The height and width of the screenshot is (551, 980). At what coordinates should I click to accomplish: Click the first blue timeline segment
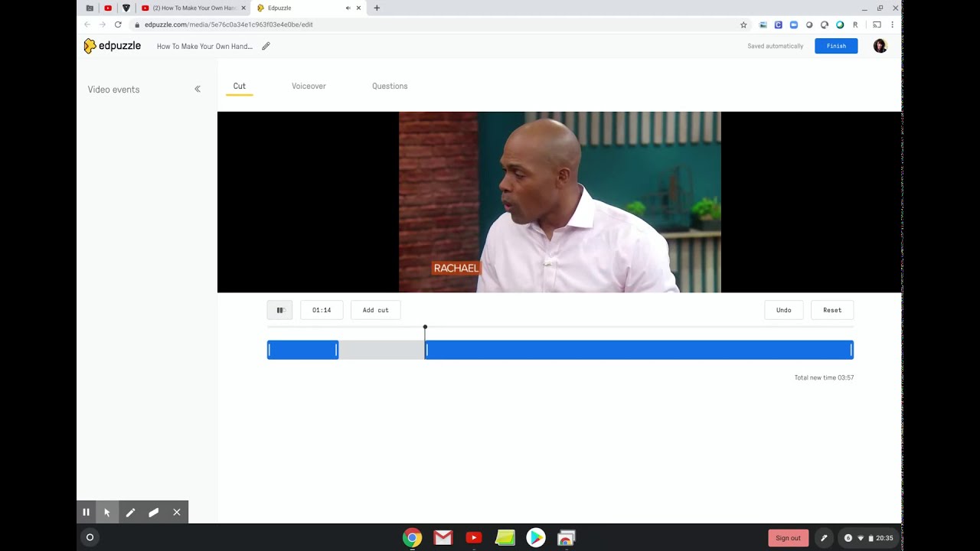click(x=302, y=350)
